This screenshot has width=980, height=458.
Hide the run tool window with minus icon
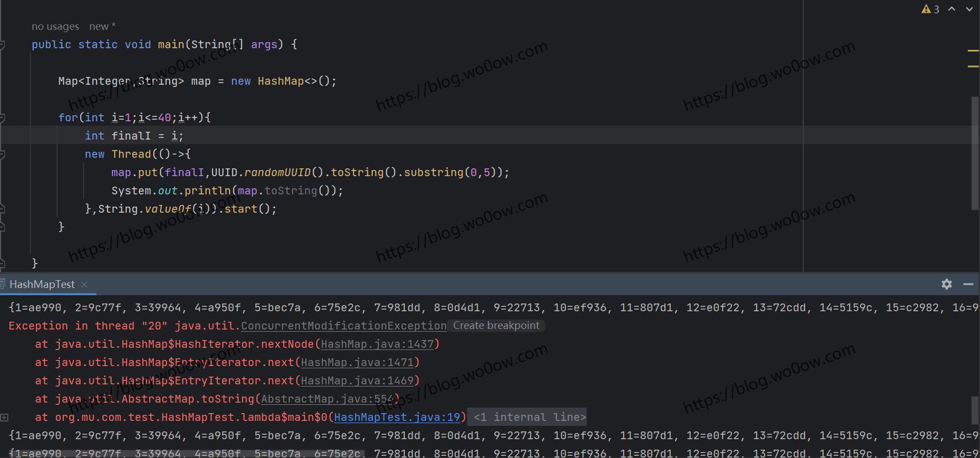(x=968, y=284)
